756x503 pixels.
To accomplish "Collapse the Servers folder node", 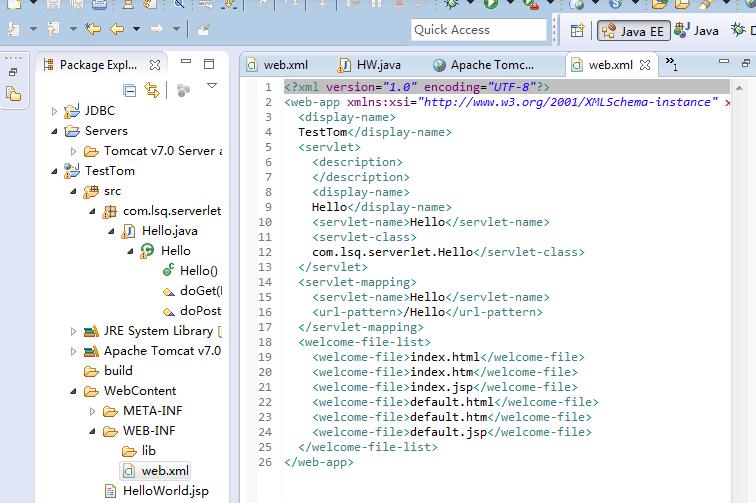I will [x=54, y=131].
